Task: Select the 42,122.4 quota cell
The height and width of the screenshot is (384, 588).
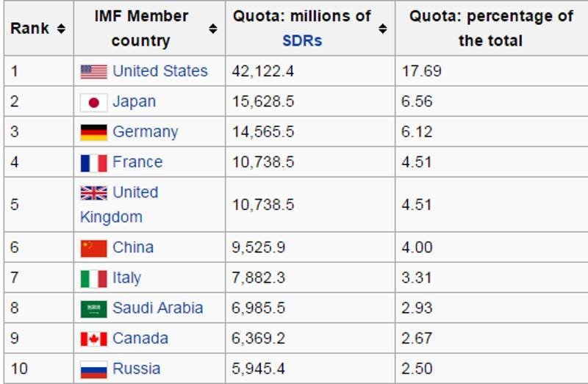Action: tap(310, 71)
